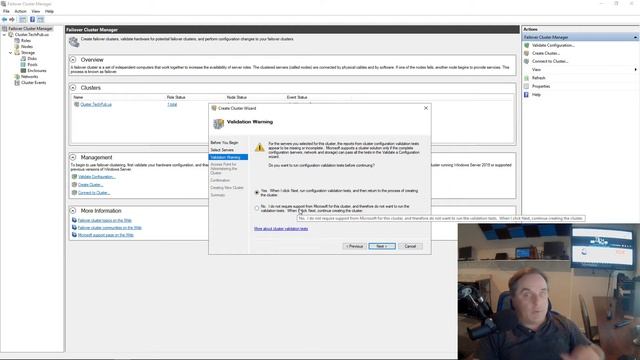Screen dimensions: 640x360
Task: Click Validate Configuration link under Management
Action: coord(97,177)
